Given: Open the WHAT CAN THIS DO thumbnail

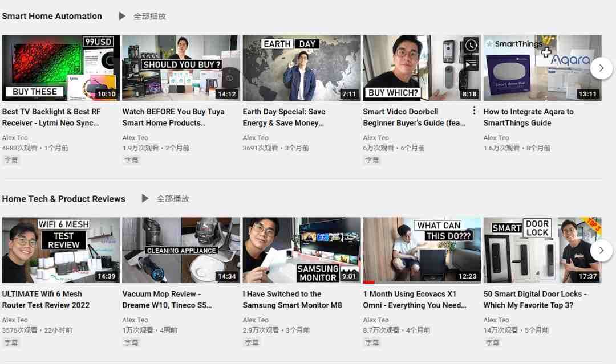Looking at the screenshot, I should 422,250.
